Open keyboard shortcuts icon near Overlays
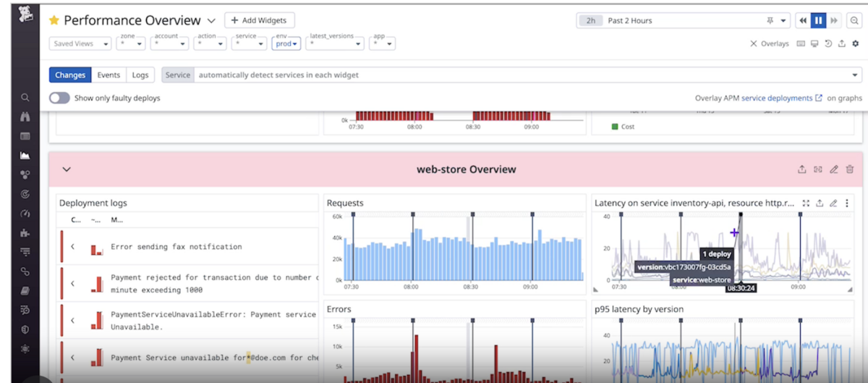 coord(801,43)
